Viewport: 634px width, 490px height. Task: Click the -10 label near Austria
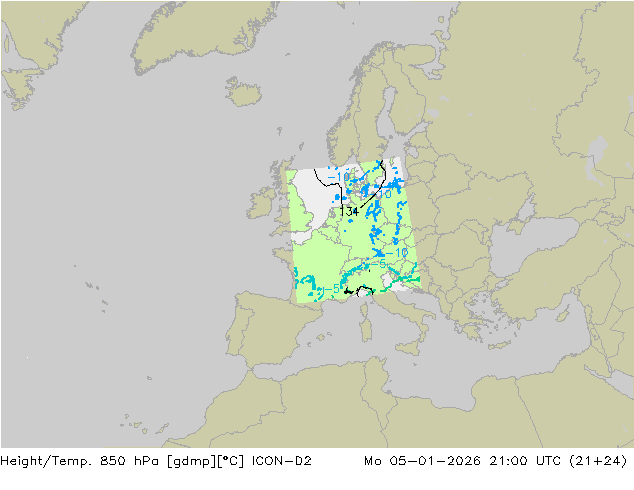[x=397, y=253]
